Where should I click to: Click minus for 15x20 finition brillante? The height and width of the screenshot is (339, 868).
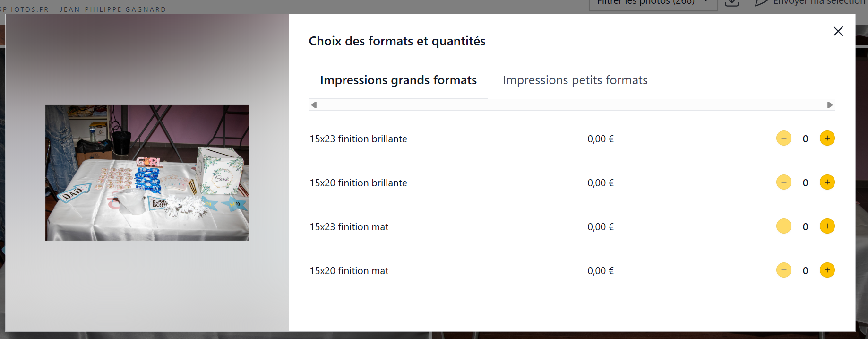click(783, 183)
